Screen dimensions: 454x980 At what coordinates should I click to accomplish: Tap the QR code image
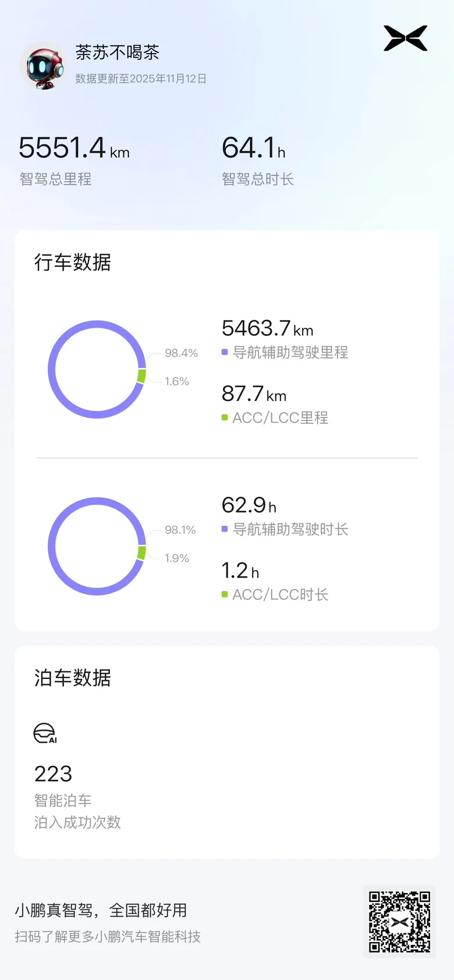pyautogui.click(x=399, y=922)
